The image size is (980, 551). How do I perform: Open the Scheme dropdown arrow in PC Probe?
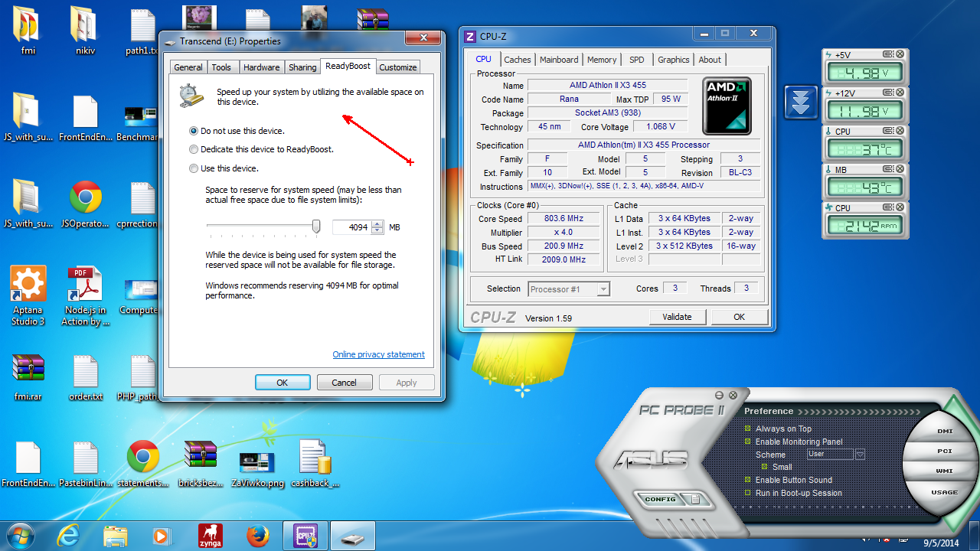(x=860, y=455)
